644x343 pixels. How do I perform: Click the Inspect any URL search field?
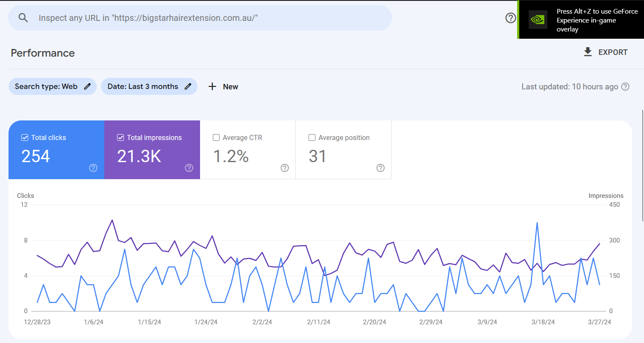[204, 18]
